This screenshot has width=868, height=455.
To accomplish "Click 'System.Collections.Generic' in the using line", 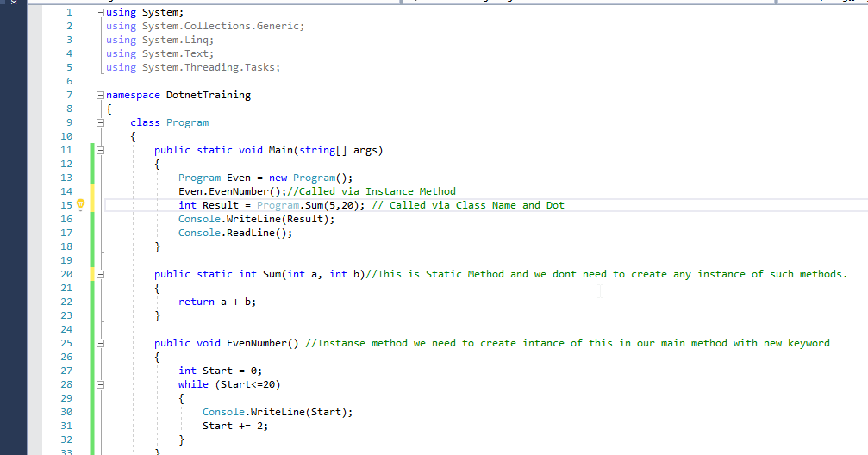I will (221, 26).
